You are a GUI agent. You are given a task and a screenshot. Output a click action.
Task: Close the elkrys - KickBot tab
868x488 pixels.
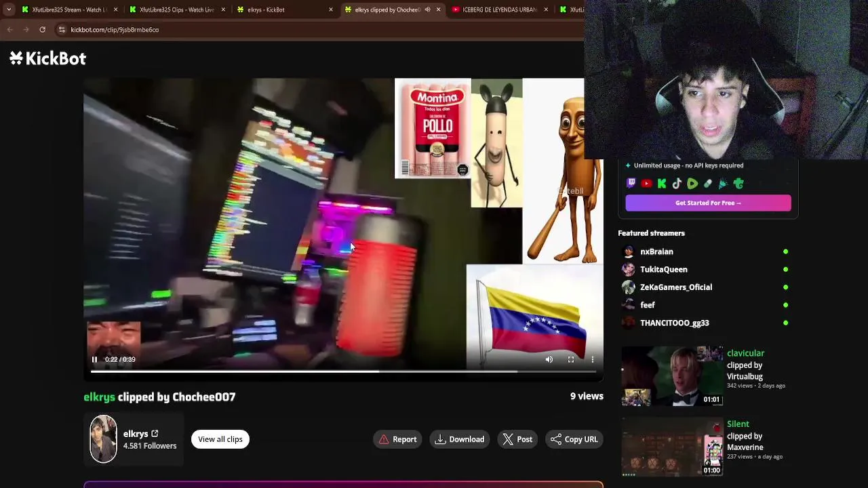(x=331, y=9)
